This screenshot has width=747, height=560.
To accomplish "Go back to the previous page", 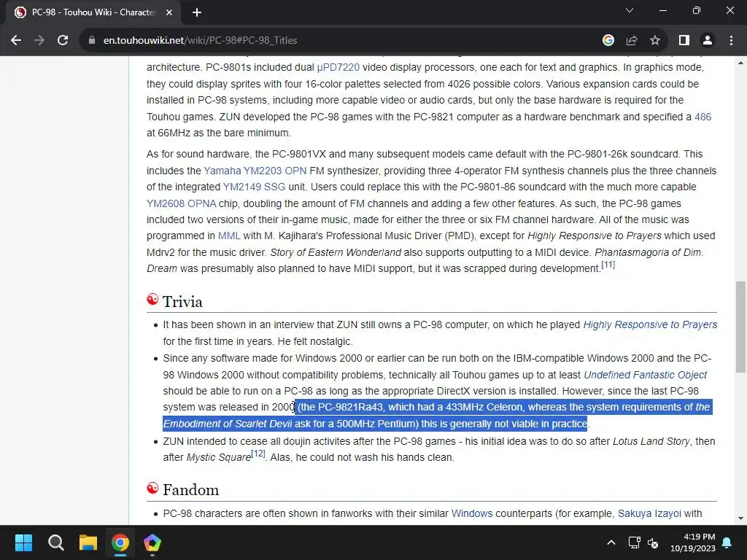I will coord(16,41).
